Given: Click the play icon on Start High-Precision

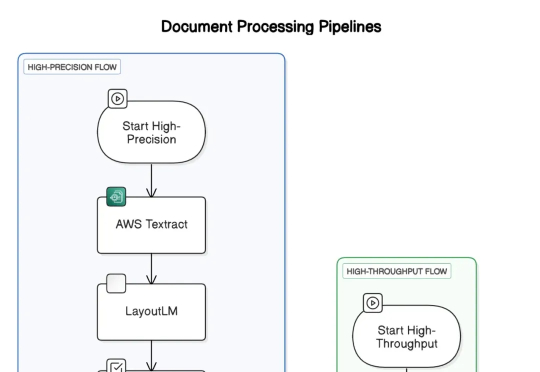Looking at the screenshot, I should pos(117,99).
